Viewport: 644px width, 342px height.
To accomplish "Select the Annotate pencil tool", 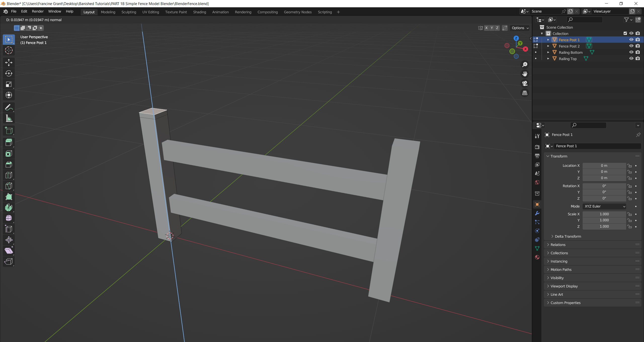I will 9,107.
